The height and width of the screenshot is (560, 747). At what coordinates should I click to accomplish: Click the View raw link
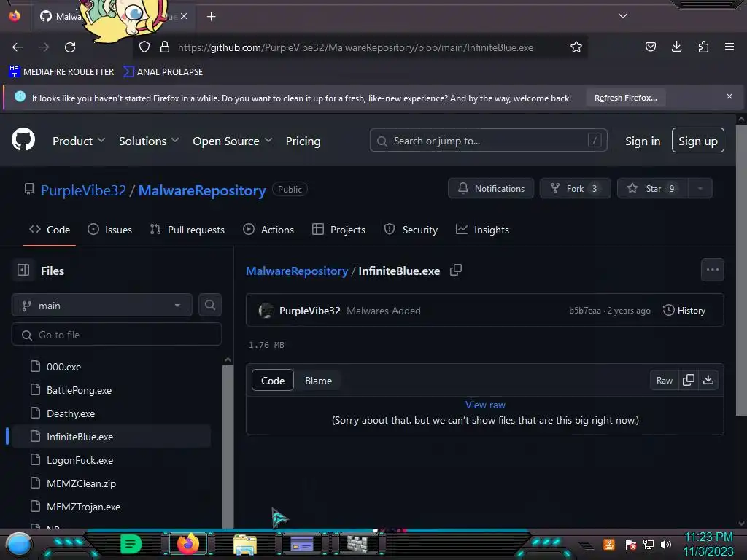click(485, 405)
